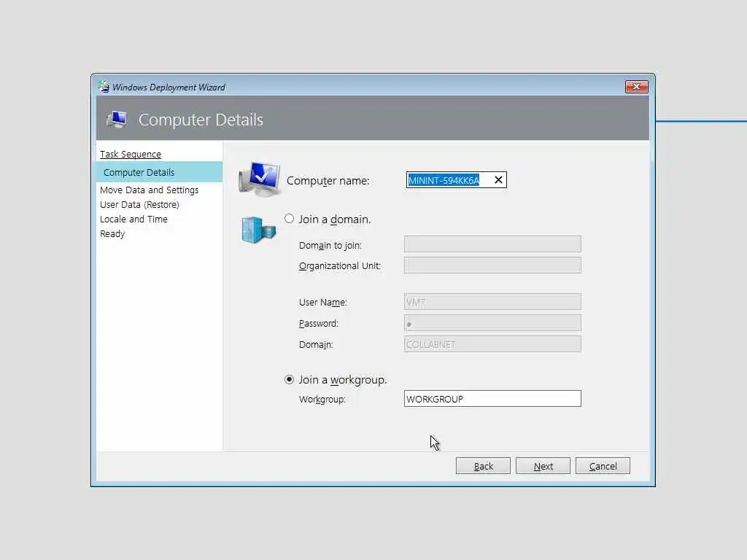The height and width of the screenshot is (560, 747).
Task: Click the Windows Deployment Wizard title bar icon
Action: [104, 87]
